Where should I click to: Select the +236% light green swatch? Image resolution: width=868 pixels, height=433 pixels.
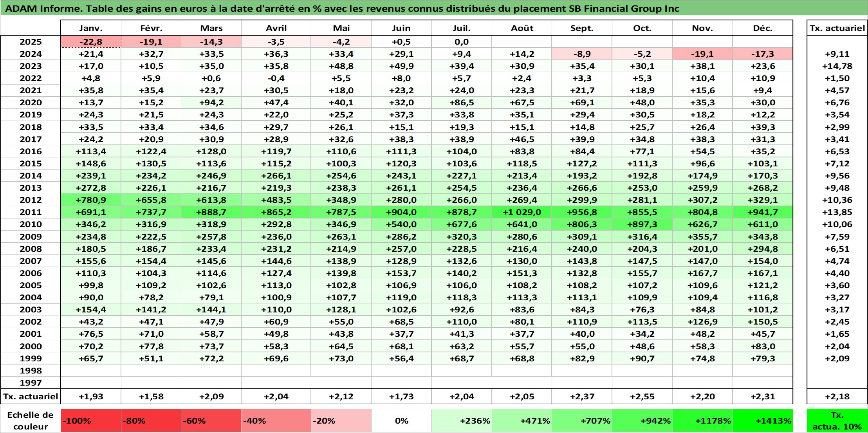pos(462,420)
